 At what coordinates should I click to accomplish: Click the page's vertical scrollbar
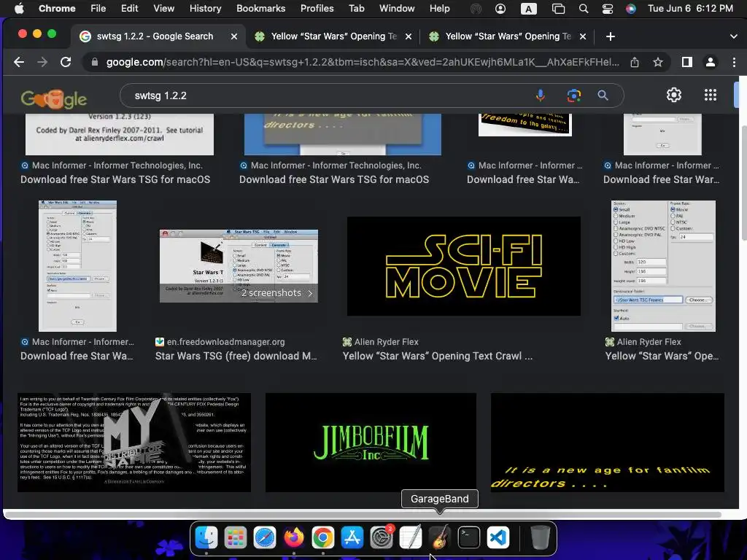pyautogui.click(x=743, y=183)
